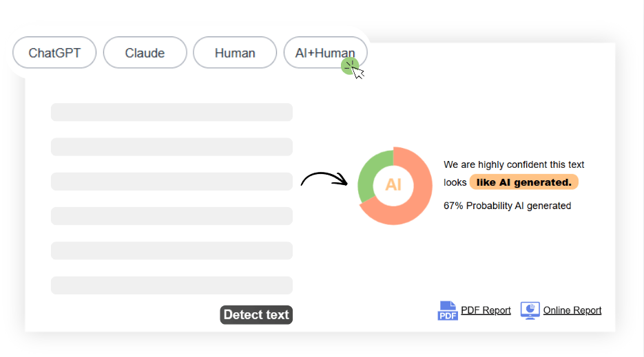Image resolution: width=644 pixels, height=357 pixels.
Task: Click the '67% Probability AI generated' text
Action: click(x=507, y=206)
